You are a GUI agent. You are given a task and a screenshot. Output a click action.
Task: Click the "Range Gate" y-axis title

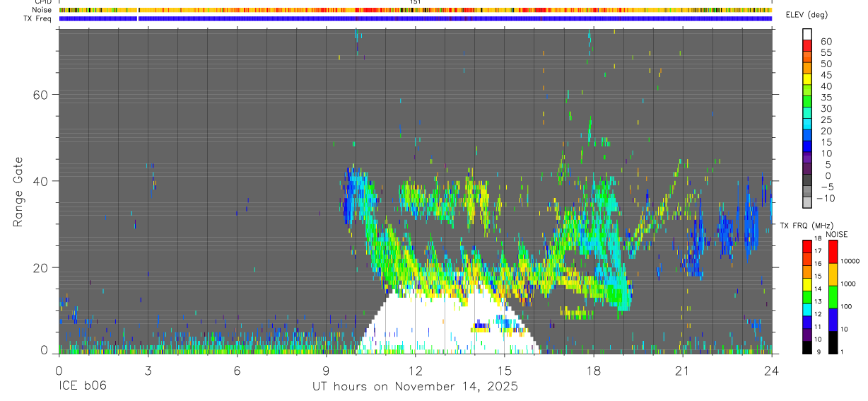(18, 191)
